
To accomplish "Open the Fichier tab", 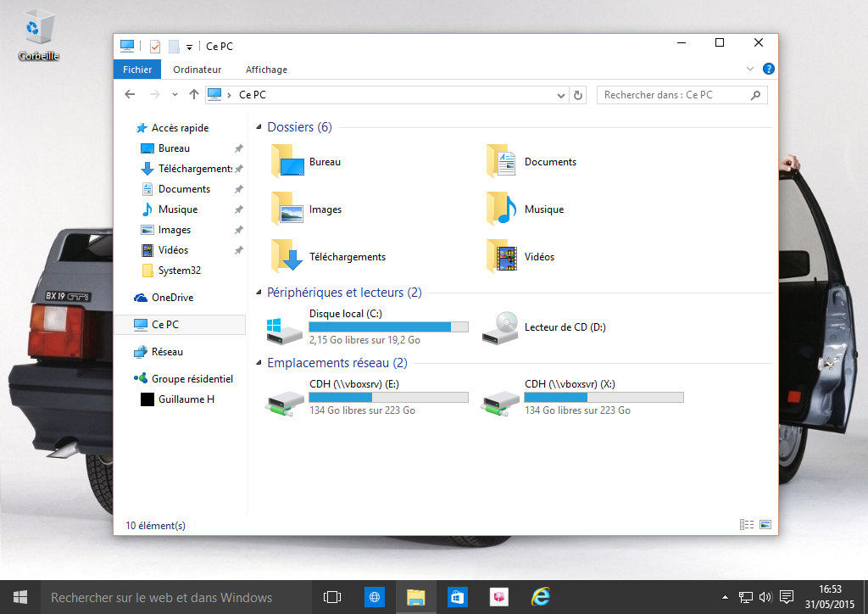I will [x=137, y=70].
